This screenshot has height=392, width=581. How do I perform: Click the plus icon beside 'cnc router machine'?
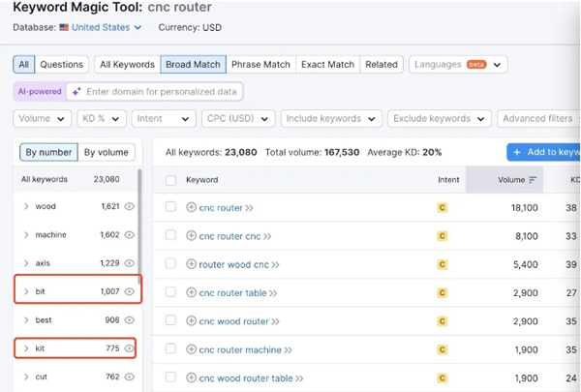pos(191,349)
